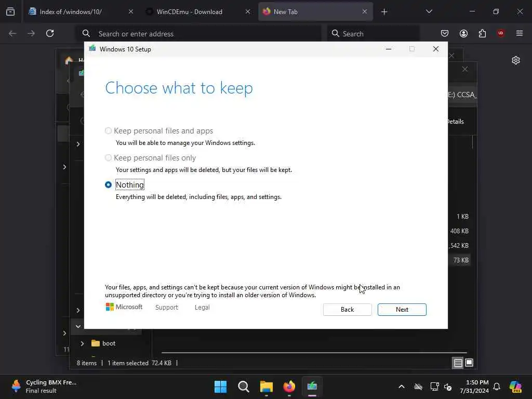This screenshot has height=399, width=532.
Task: Open the uBlock Origin extension icon
Action: coord(501,33)
